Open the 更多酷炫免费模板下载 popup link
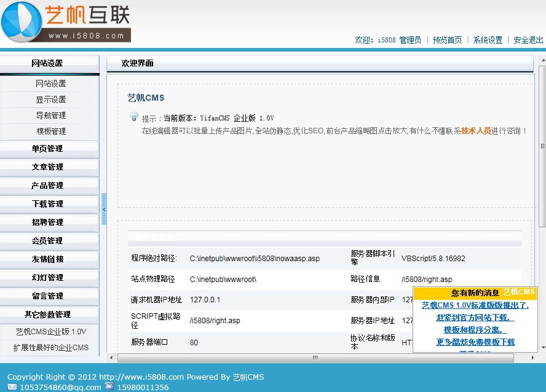 [475, 342]
